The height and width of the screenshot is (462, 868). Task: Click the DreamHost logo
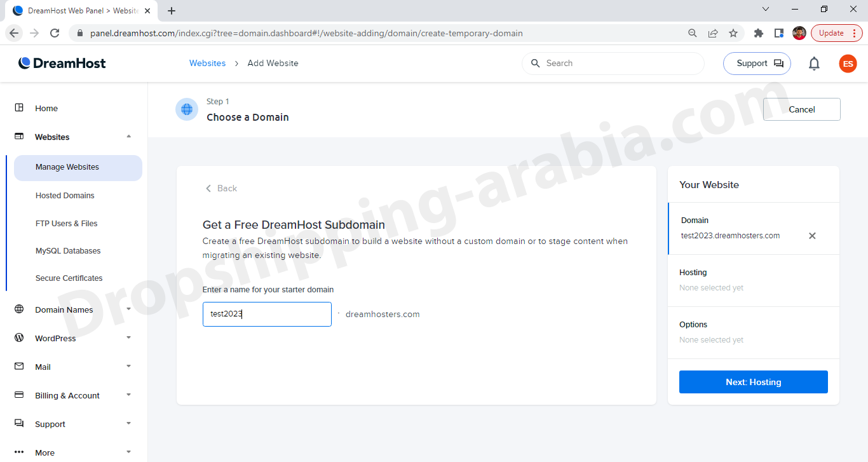[62, 63]
